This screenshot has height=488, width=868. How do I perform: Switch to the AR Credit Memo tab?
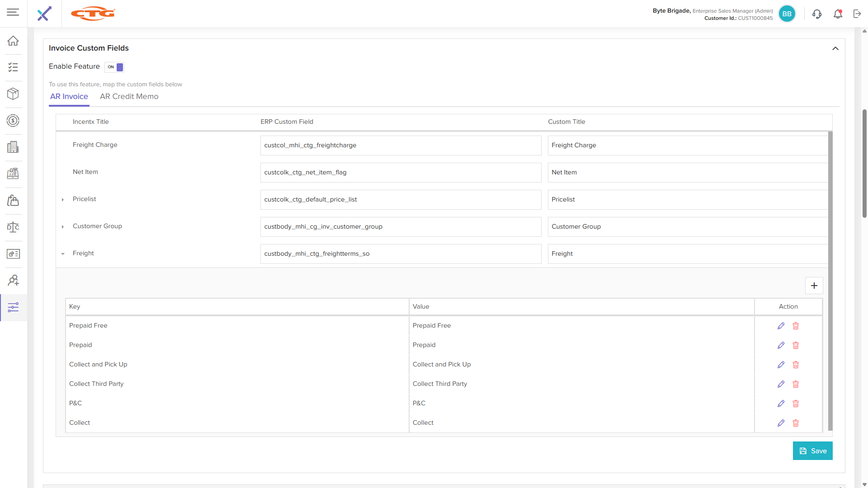(x=129, y=97)
